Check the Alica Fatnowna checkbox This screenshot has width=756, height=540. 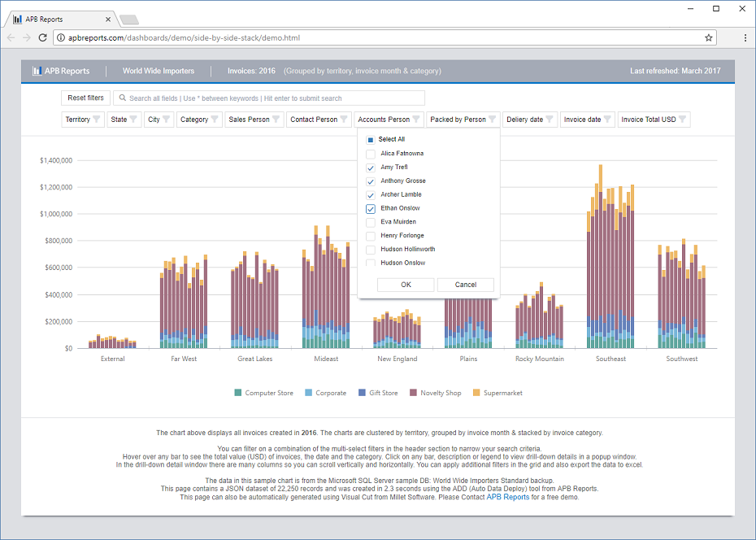click(371, 154)
